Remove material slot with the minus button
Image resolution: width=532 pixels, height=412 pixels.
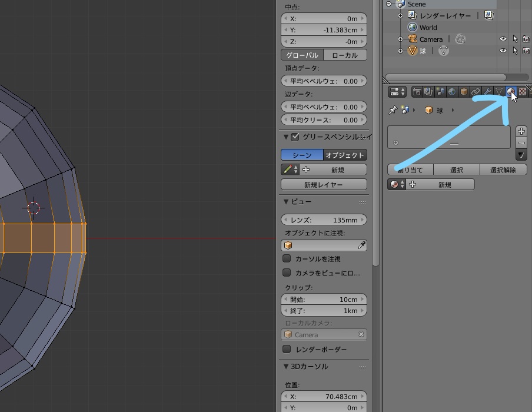tap(521, 143)
